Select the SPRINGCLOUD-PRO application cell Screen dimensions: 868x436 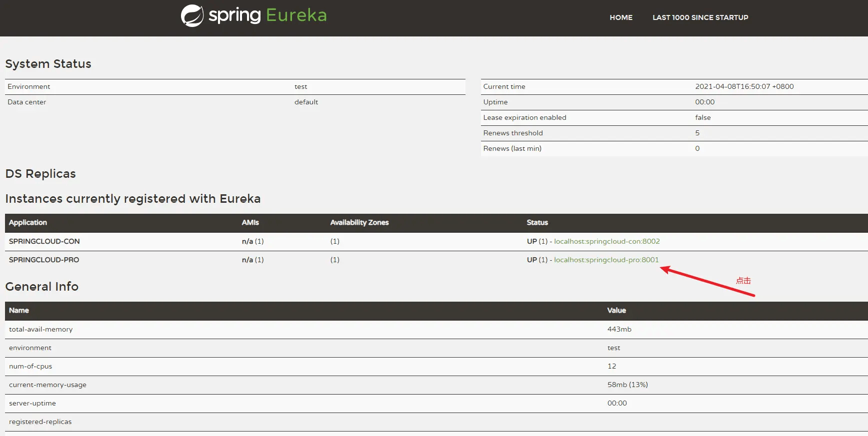pyautogui.click(x=44, y=260)
